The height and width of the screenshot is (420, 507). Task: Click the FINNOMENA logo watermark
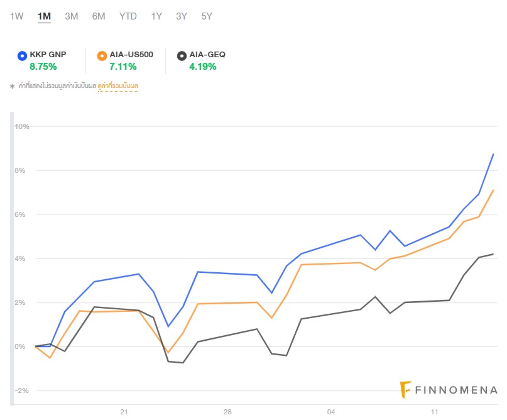click(x=449, y=390)
